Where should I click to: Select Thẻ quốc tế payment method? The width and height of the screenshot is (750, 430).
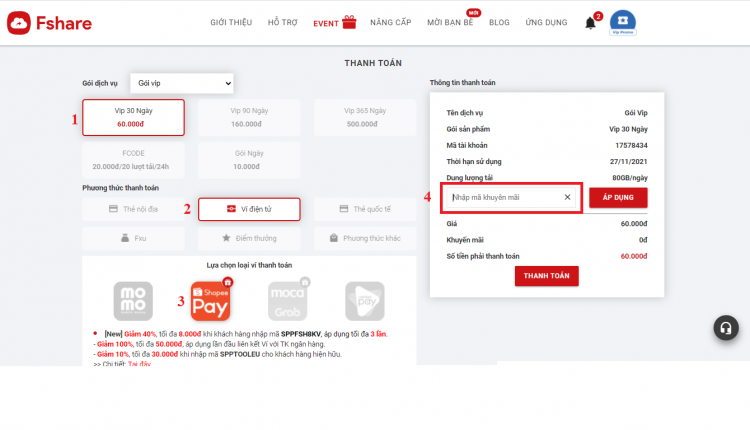coord(365,209)
